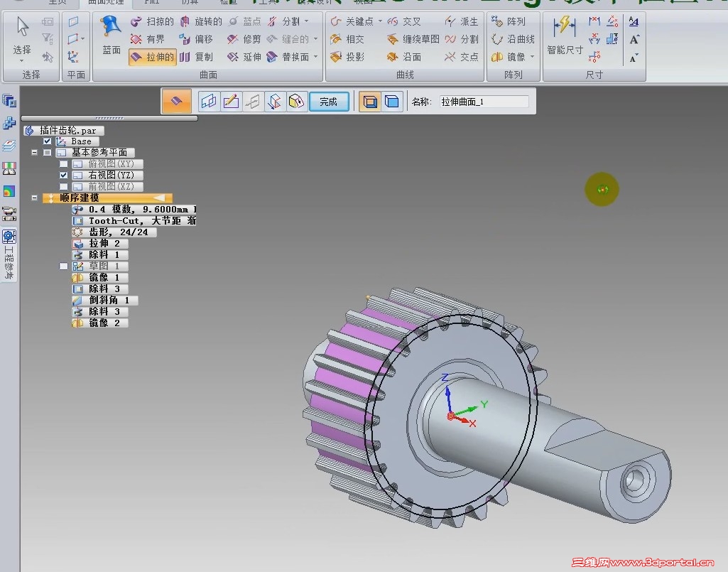Click the 派生 derived curve tool
Viewport: 728px width, 572px height.
462,21
